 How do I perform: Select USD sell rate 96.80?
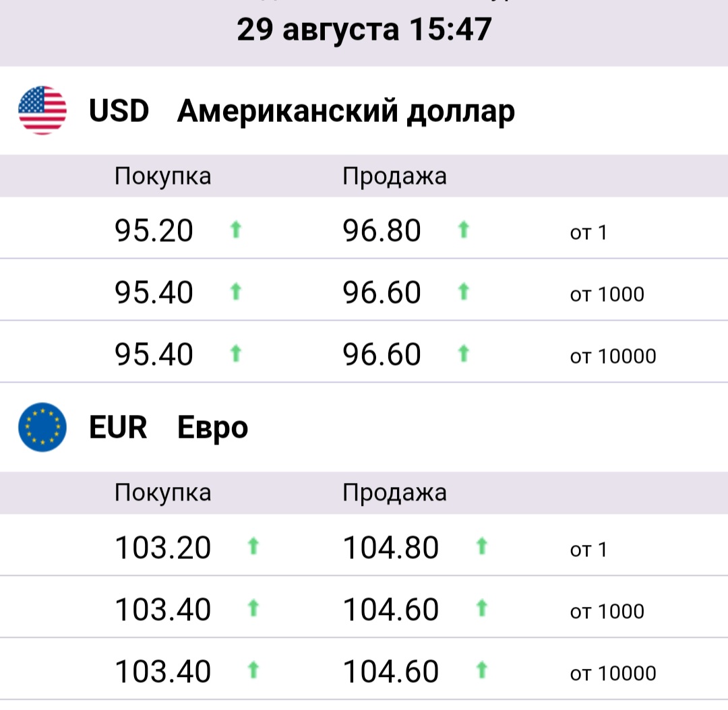point(382,230)
